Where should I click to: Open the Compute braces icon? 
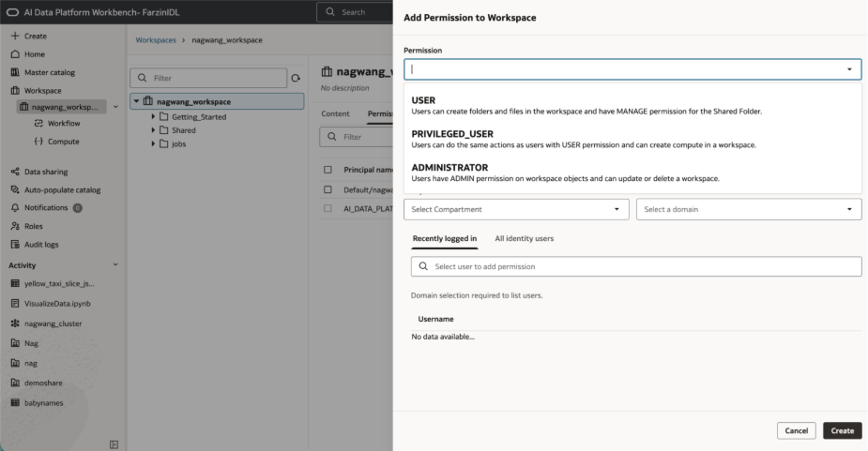pos(38,142)
